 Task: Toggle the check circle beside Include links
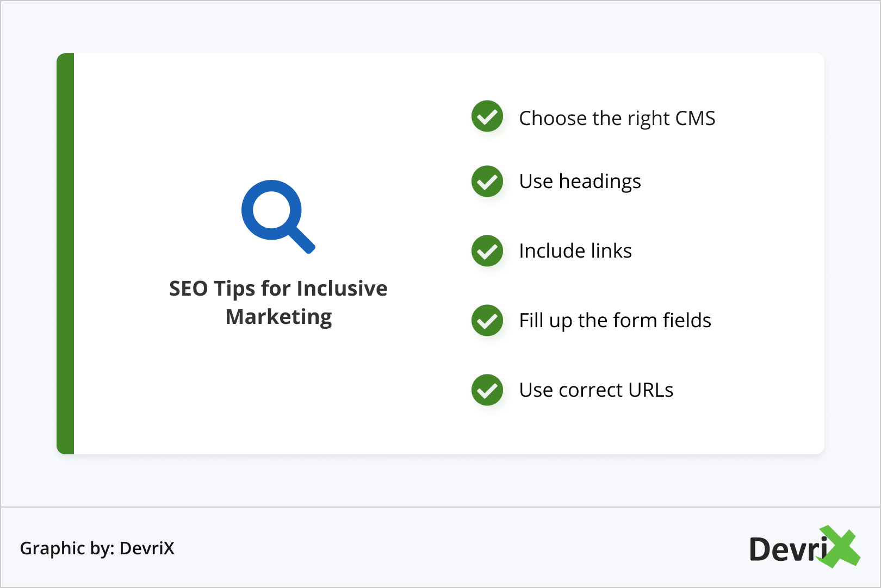coord(487,251)
